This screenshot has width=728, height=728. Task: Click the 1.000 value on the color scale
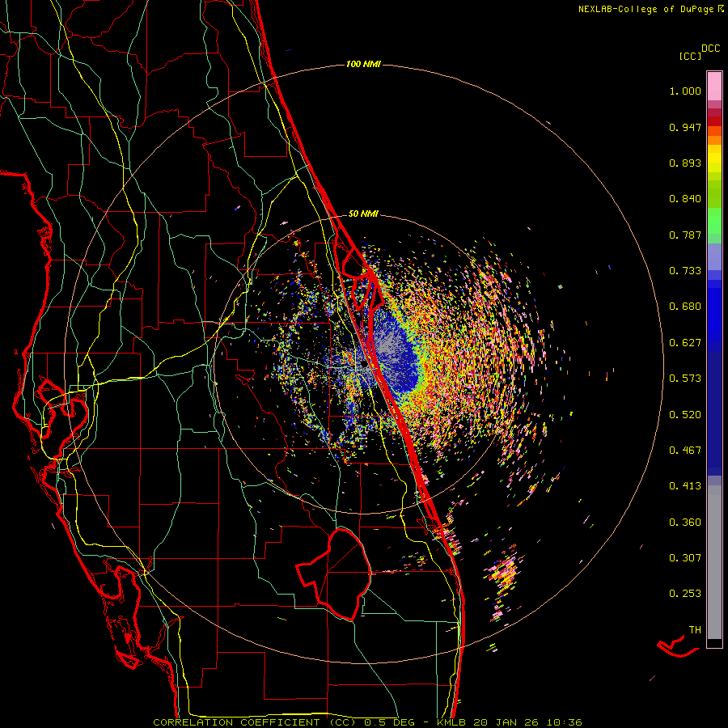(685, 91)
